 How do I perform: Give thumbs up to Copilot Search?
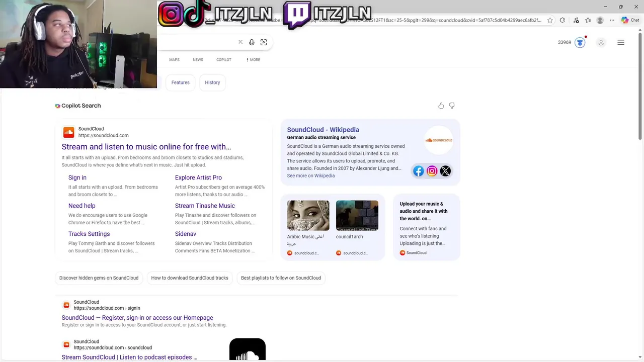(441, 106)
